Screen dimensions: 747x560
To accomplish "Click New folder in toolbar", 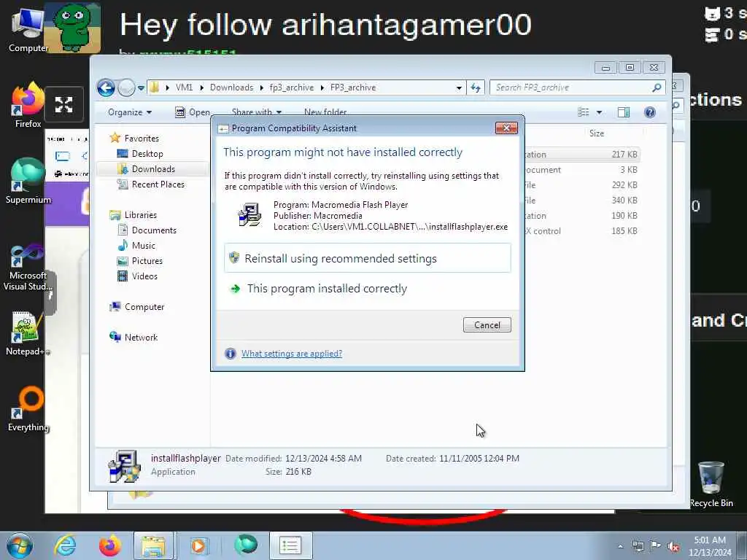I will click(x=325, y=112).
